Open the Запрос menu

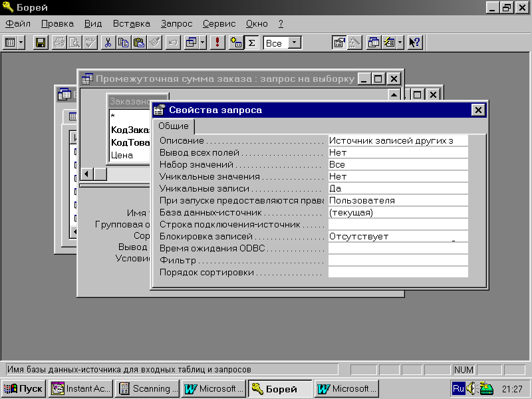tap(176, 24)
